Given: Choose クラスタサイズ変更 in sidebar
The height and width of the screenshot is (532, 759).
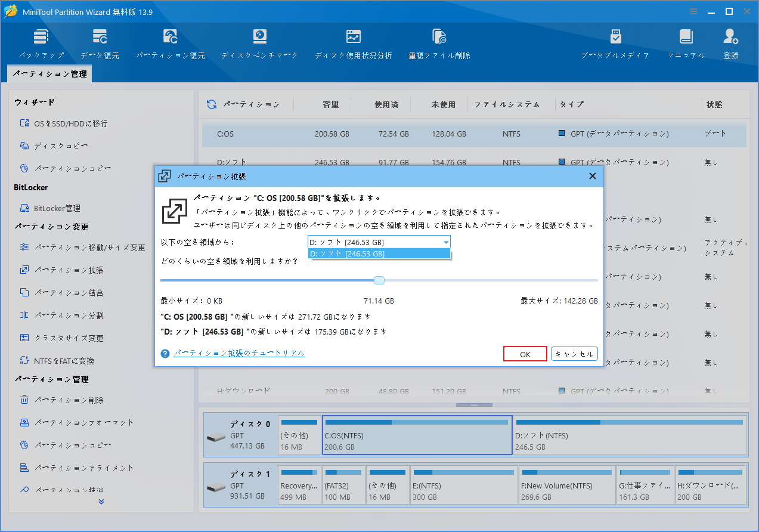Looking at the screenshot, I should (61, 338).
